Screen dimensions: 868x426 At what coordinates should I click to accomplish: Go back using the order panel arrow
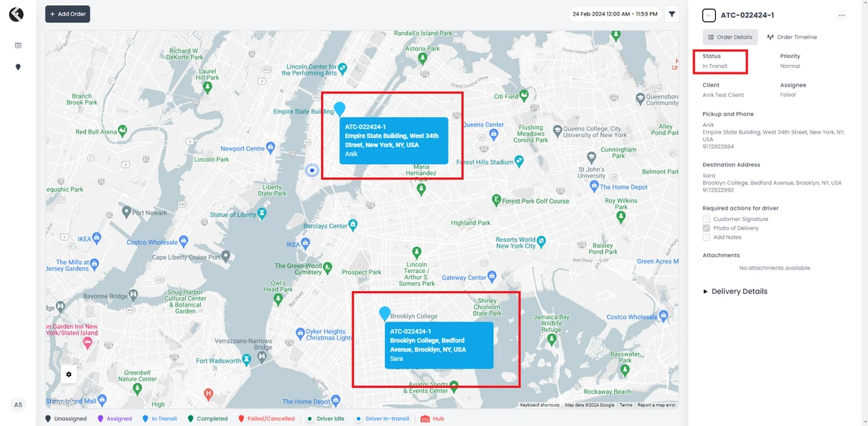[x=709, y=16]
